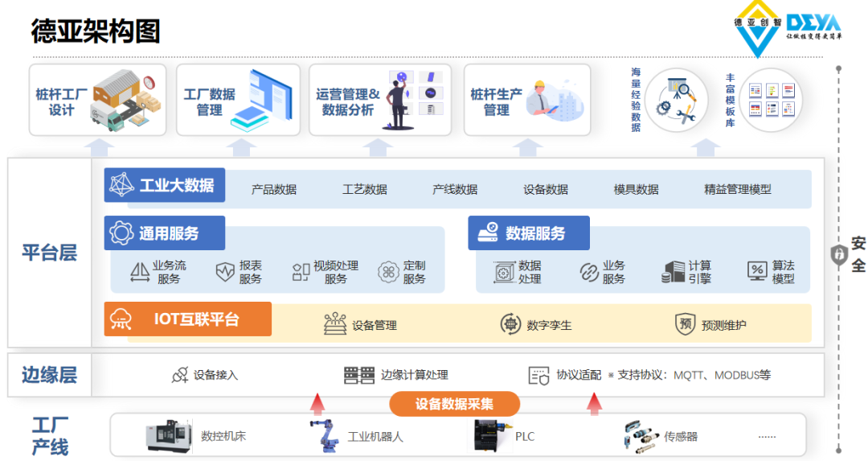This screenshot has height=461, width=868.
Task: Click the 协议适配 icon
Action: [538, 375]
